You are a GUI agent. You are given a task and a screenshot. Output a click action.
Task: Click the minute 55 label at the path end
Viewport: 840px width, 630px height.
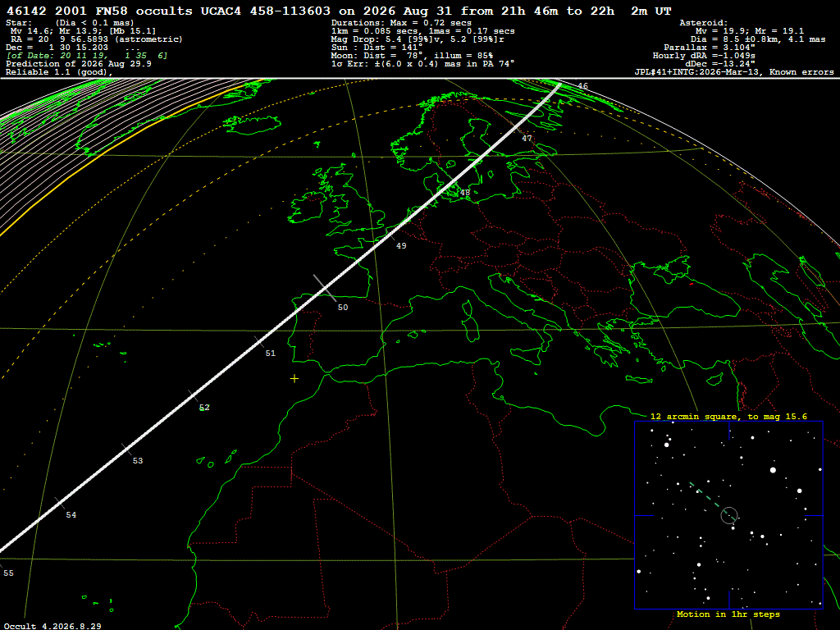(8, 573)
